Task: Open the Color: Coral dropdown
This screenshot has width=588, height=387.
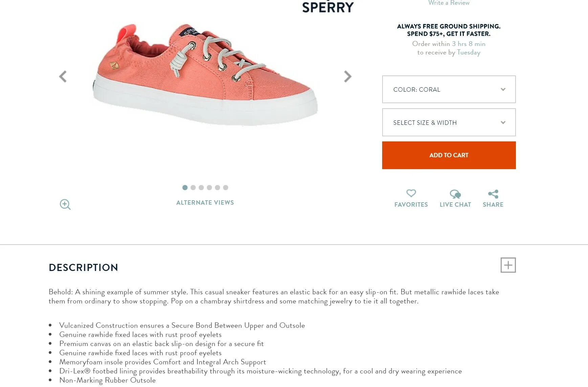Action: [449, 89]
